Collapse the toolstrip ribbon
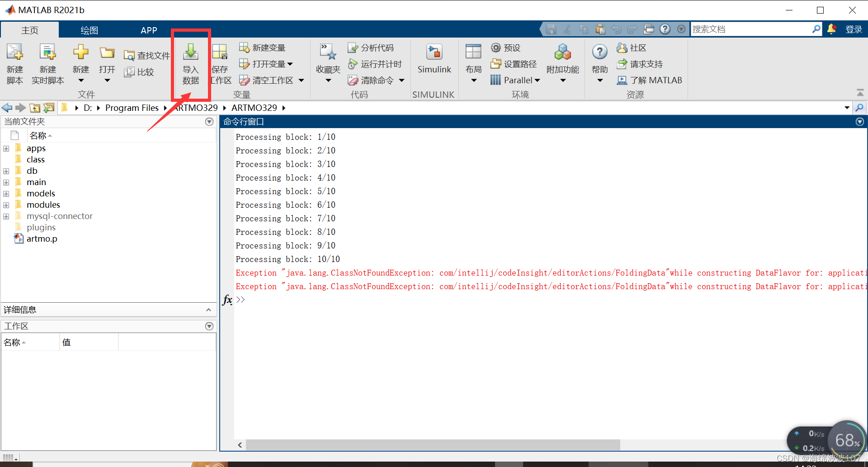Viewport: 868px width, 467px height. (x=860, y=92)
